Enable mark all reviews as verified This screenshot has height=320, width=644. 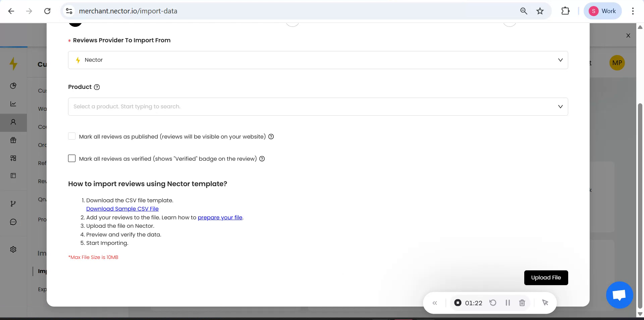(72, 159)
